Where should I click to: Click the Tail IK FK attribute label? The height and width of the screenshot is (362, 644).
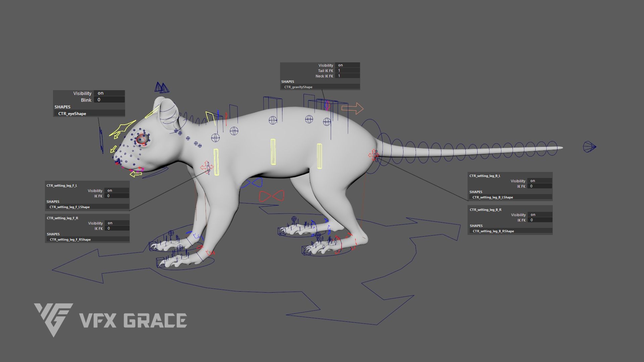(x=325, y=71)
